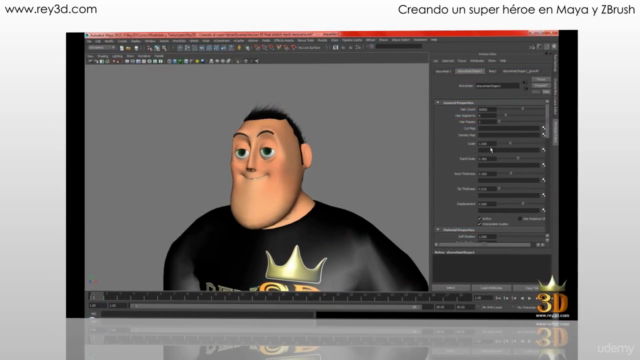Open the viewport Panels menu
Viewport: 640px width, 360px height.
[x=159, y=56]
